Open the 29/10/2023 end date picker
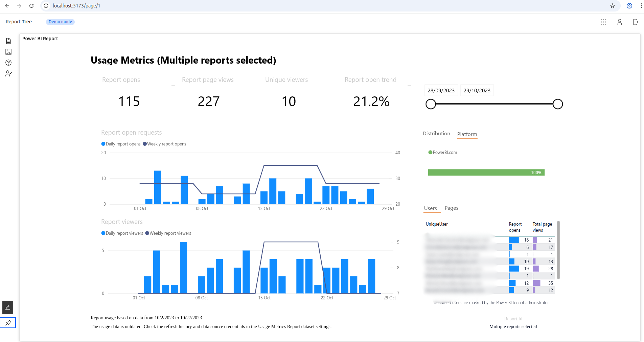 (x=477, y=90)
